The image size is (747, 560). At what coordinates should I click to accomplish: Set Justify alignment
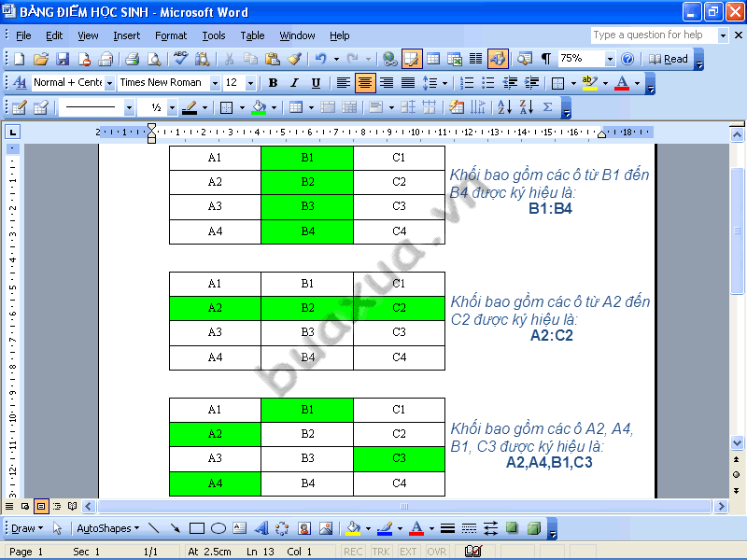408,83
